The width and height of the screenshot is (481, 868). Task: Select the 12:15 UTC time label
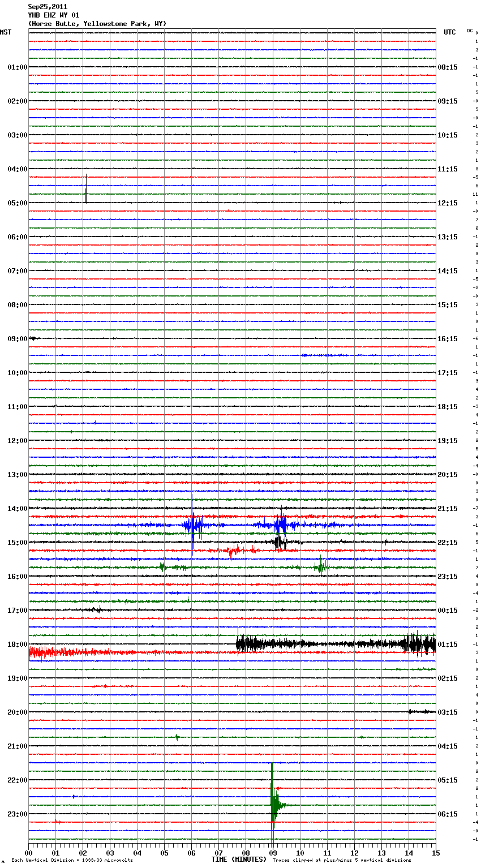click(448, 203)
